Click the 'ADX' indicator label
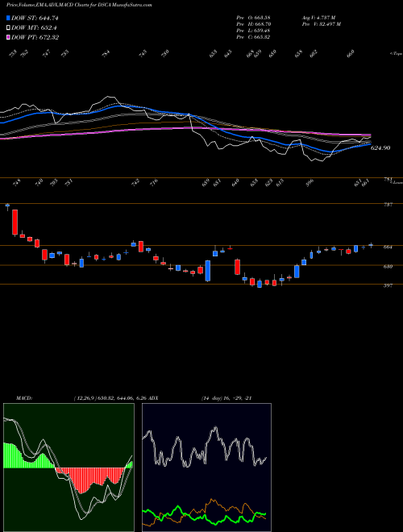The image size is (403, 532). point(152,398)
